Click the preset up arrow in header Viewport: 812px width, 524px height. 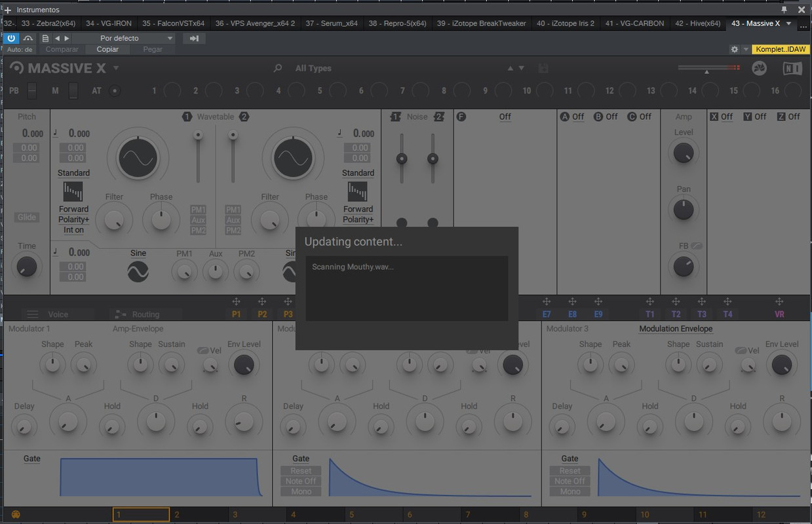point(511,68)
